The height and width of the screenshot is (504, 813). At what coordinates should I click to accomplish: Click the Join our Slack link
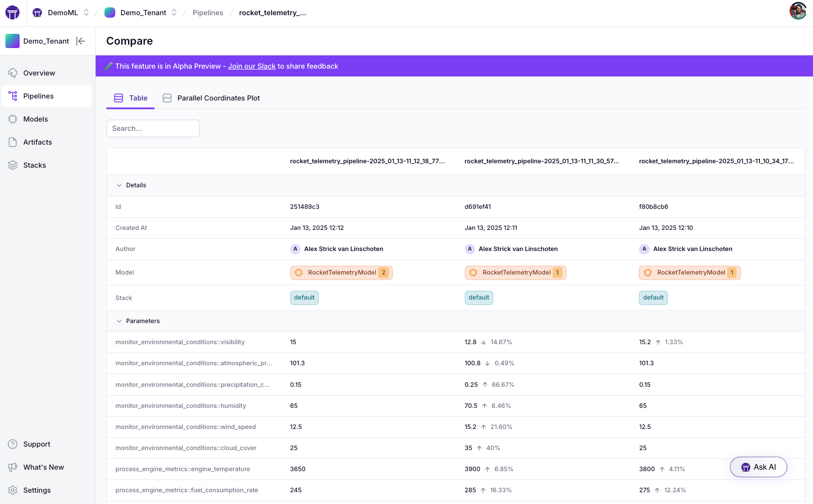tap(252, 66)
